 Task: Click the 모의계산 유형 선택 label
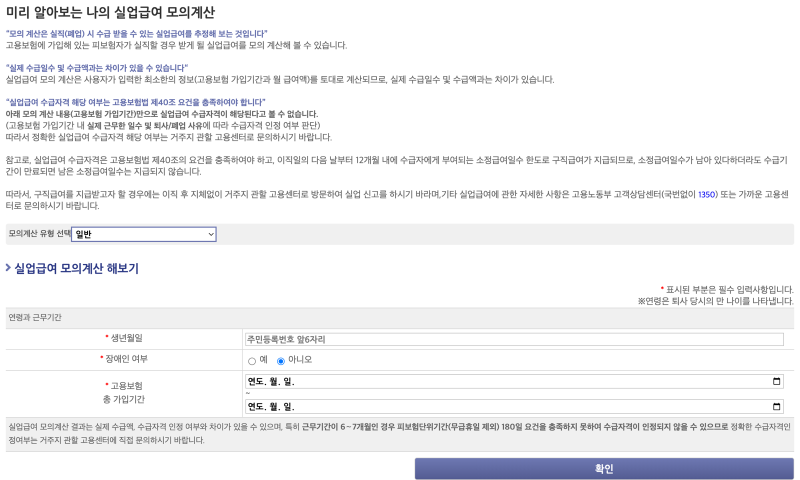click(x=39, y=234)
